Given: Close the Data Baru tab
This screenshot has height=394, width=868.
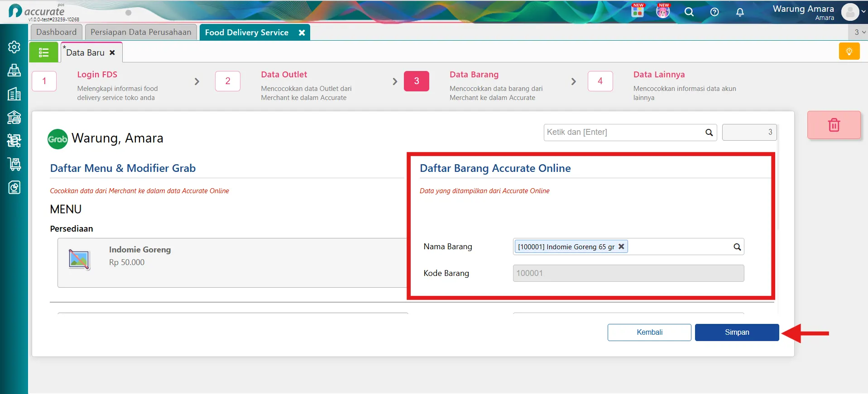Looking at the screenshot, I should pyautogui.click(x=112, y=52).
